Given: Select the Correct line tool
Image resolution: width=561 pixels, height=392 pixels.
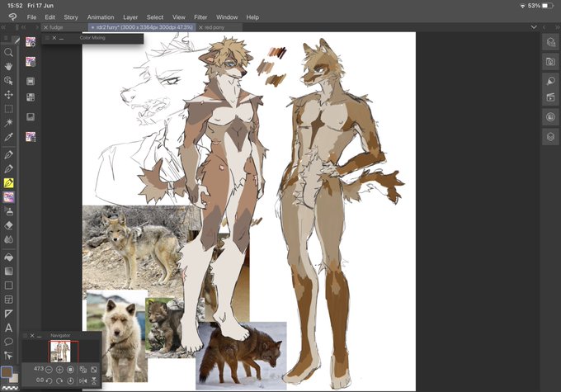Looking at the screenshot, I should pos(8,355).
